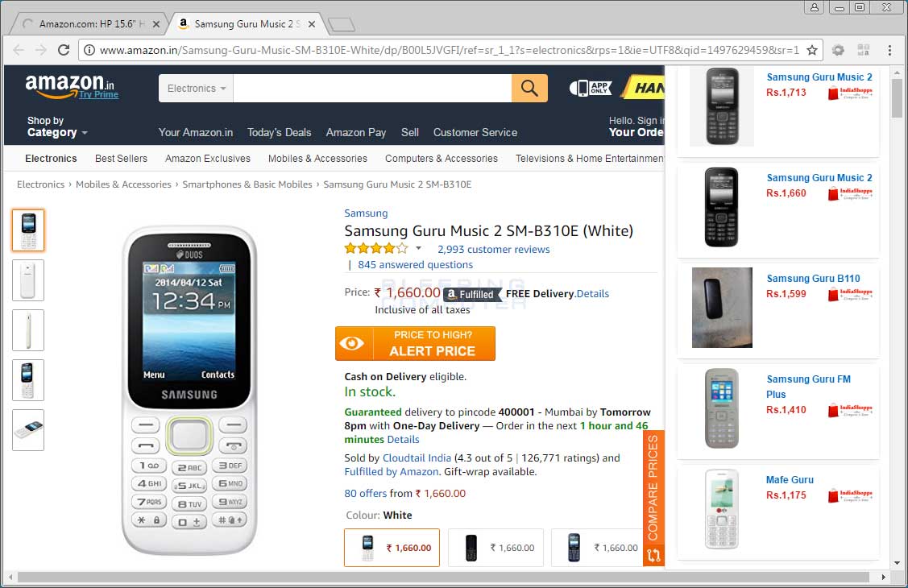Viewport: 908px width, 588px height.
Task: Click the horizontal scrollbar at page bottom
Action: [443, 577]
